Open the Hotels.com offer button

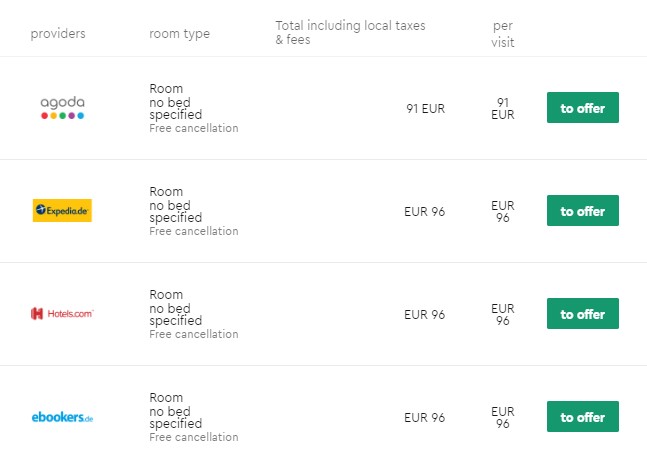583,314
